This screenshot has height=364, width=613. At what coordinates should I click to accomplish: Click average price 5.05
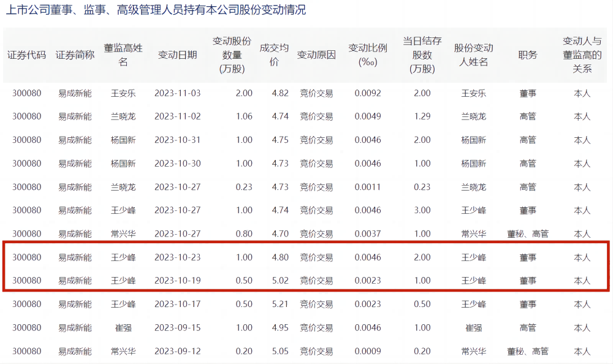(280, 351)
